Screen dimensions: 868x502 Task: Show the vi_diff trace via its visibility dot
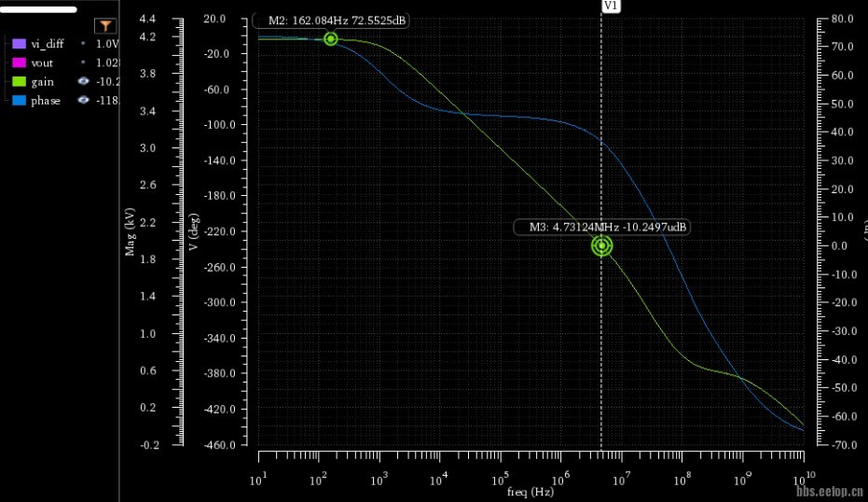pyautogui.click(x=84, y=44)
